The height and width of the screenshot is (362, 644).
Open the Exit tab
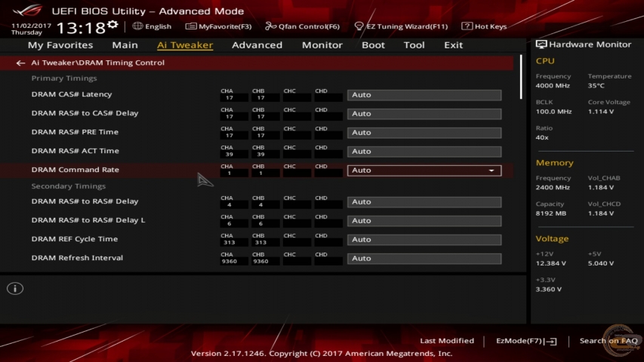tap(453, 44)
